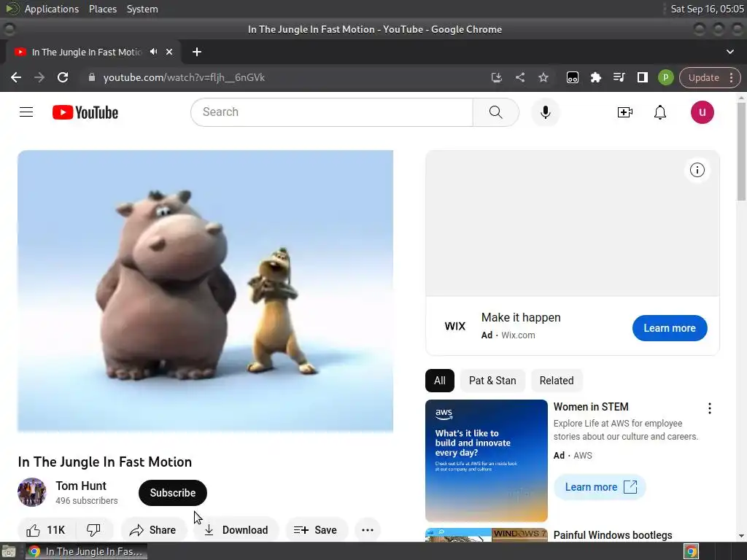Click the search magnifier button
The height and width of the screenshot is (560, 747).
[495, 112]
